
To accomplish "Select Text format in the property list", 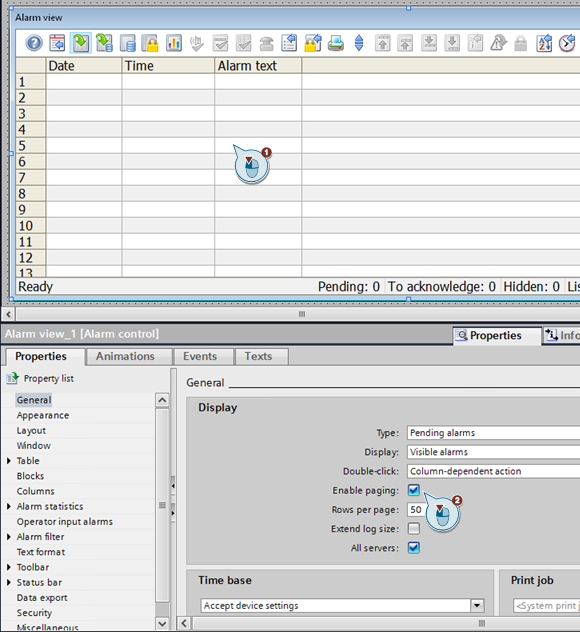I will [41, 552].
